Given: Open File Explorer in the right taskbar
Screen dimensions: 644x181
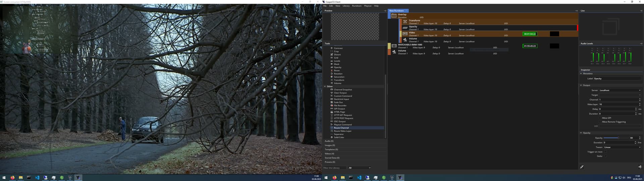Looking at the screenshot, I should tap(343, 178).
